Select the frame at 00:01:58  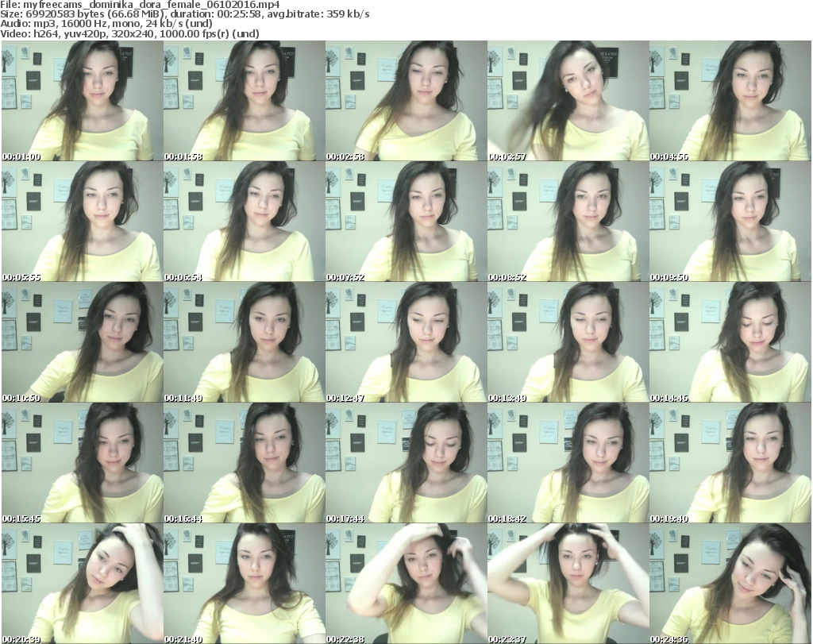coord(243,101)
